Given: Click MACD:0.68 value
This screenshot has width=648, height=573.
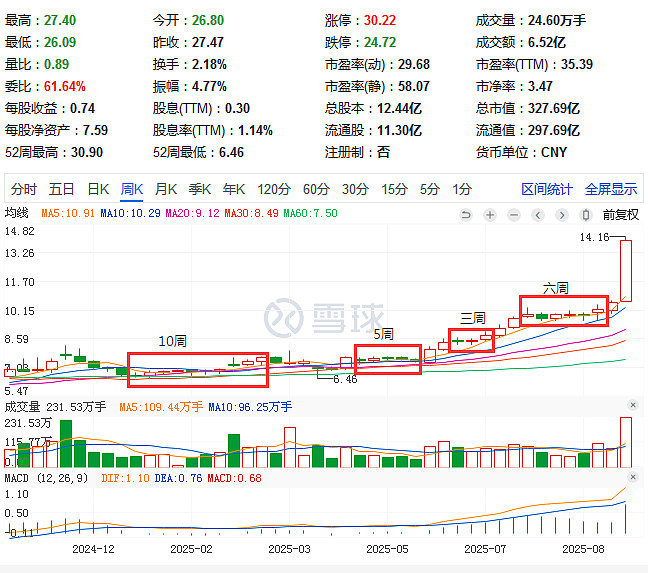Looking at the screenshot, I should [x=234, y=478].
